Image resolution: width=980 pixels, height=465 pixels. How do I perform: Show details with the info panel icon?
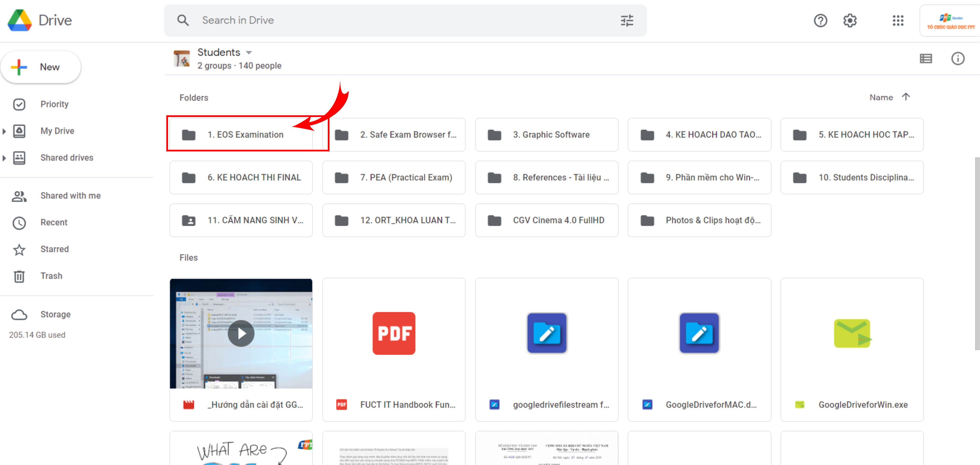tap(958, 58)
